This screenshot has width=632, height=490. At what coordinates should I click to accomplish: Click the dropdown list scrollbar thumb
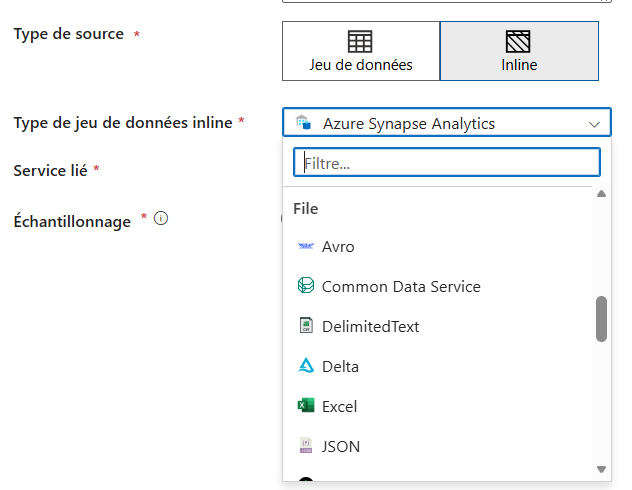(602, 319)
